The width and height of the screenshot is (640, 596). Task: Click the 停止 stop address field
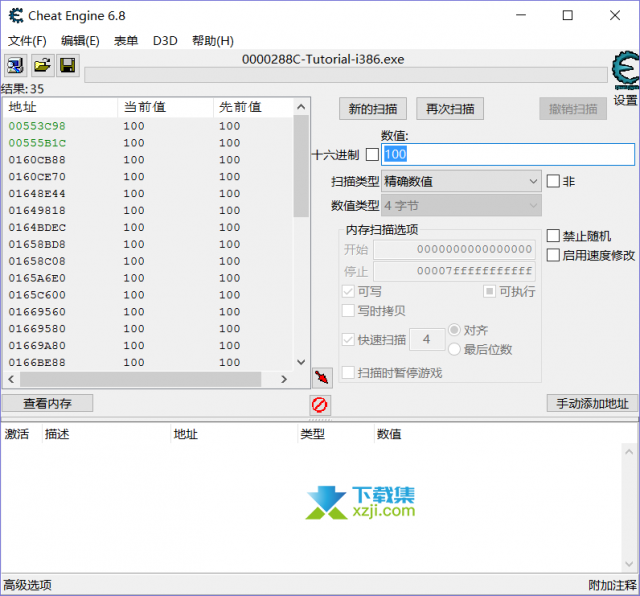coord(454,271)
